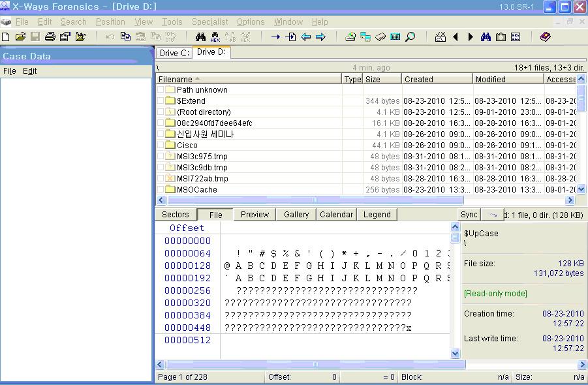Switch to the Drive C: tab
The height and width of the screenshot is (385, 588).
tap(174, 53)
